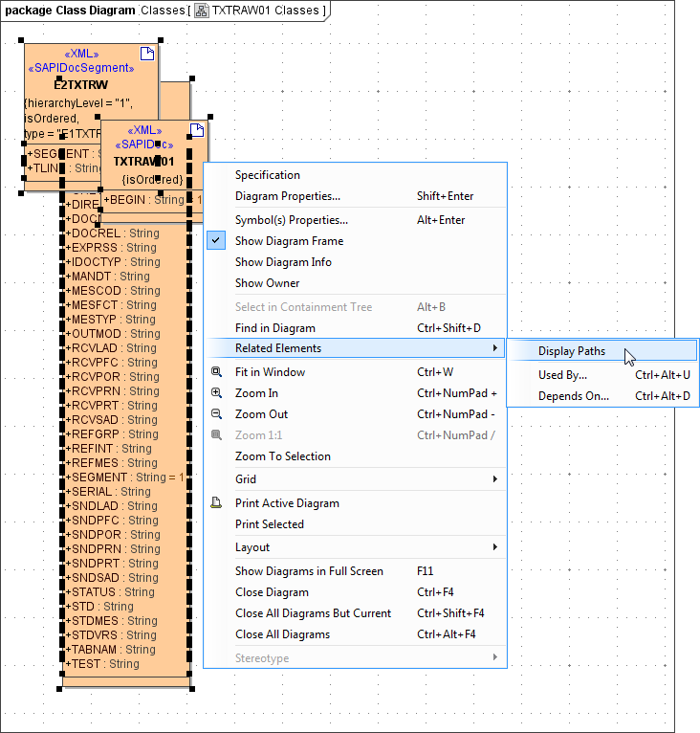Click the Print Active Diagram printer icon
The image size is (700, 733).
tap(216, 503)
